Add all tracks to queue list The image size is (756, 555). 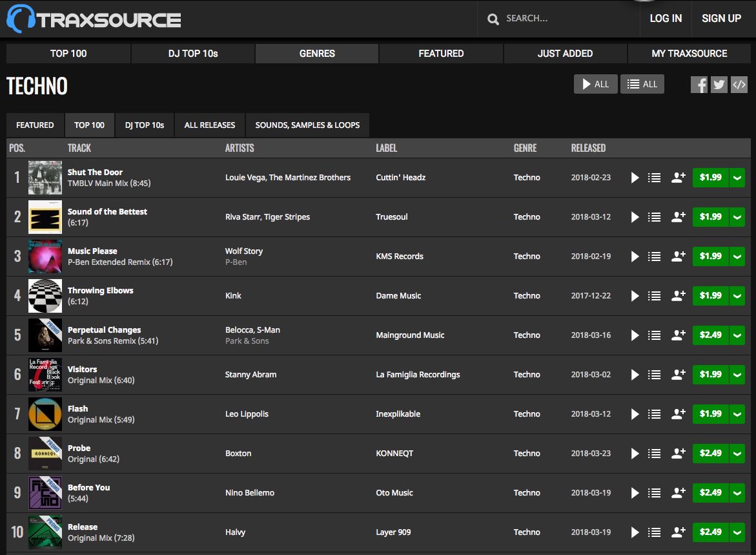[642, 84]
